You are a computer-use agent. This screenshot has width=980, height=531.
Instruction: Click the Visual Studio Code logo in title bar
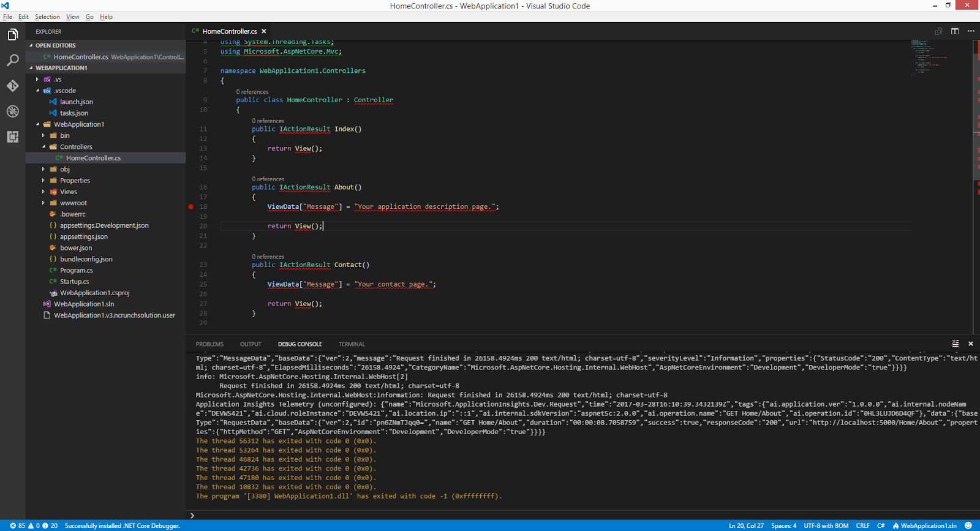click(x=6, y=6)
